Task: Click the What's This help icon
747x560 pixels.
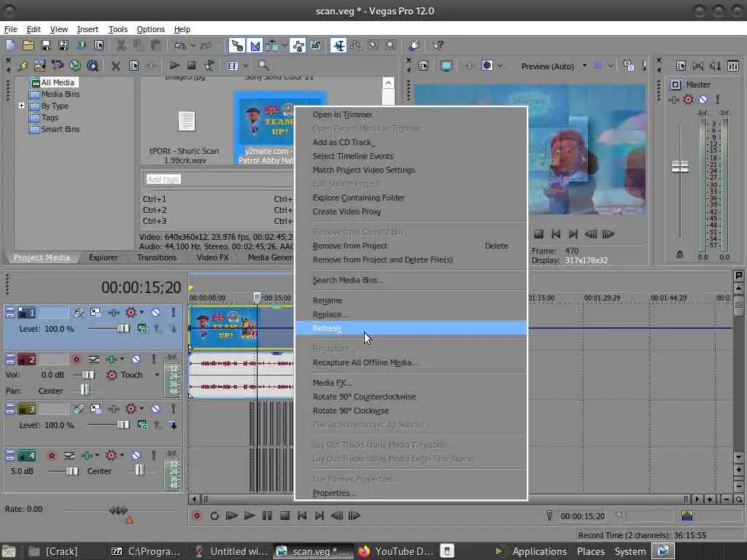Action: pyautogui.click(x=438, y=46)
